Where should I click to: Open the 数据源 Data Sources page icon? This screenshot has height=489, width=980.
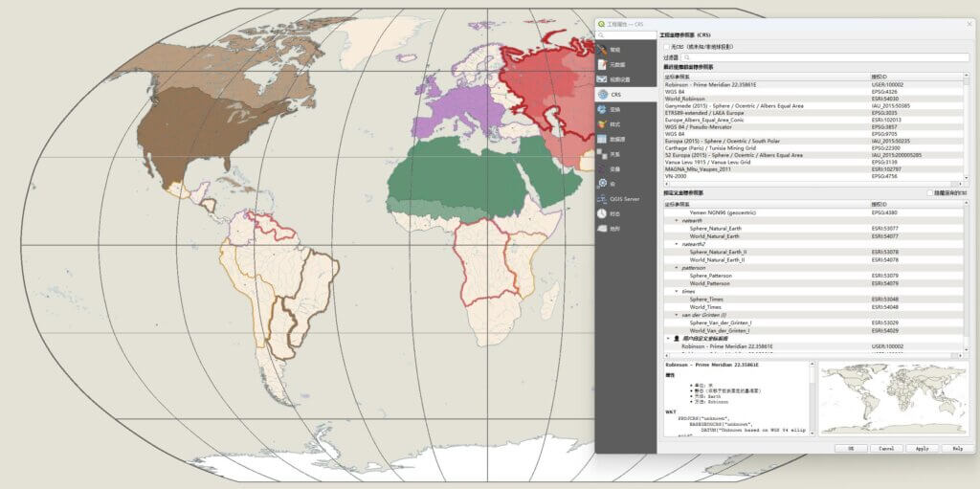pyautogui.click(x=602, y=139)
